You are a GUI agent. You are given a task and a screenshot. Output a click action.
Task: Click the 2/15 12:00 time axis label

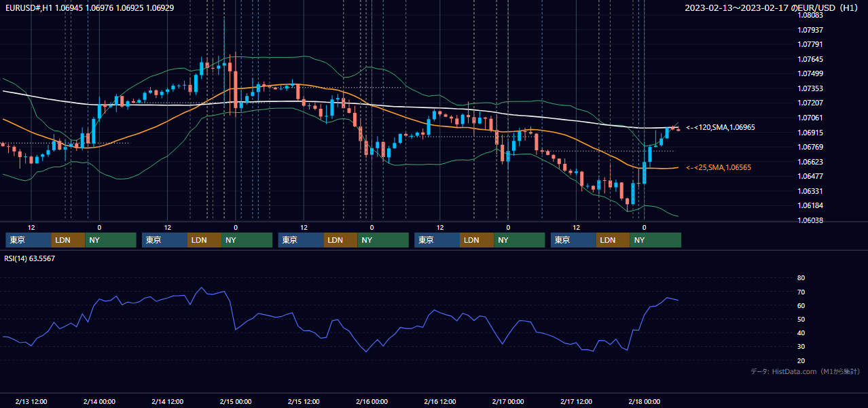coord(304,401)
